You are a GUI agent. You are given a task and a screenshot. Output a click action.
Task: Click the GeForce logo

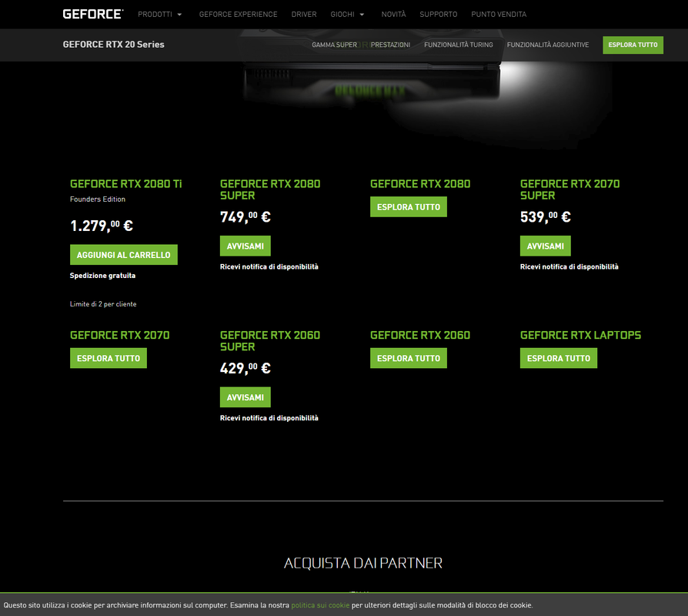(x=92, y=14)
